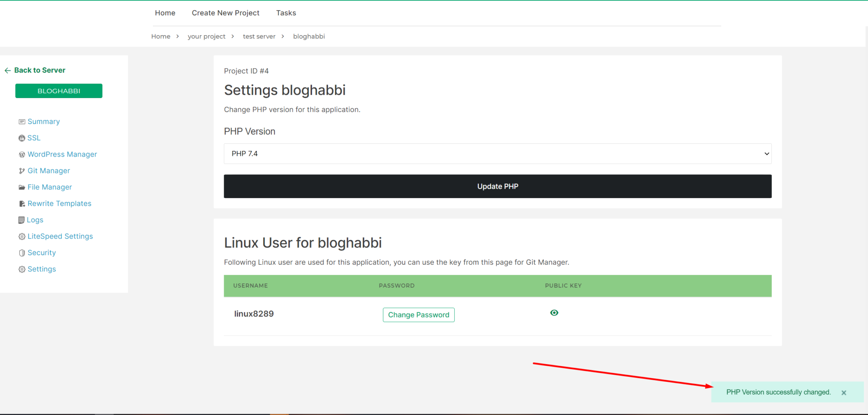Image resolution: width=868 pixels, height=415 pixels.
Task: Select the Rewrite Templates document icon
Action: [x=22, y=203]
